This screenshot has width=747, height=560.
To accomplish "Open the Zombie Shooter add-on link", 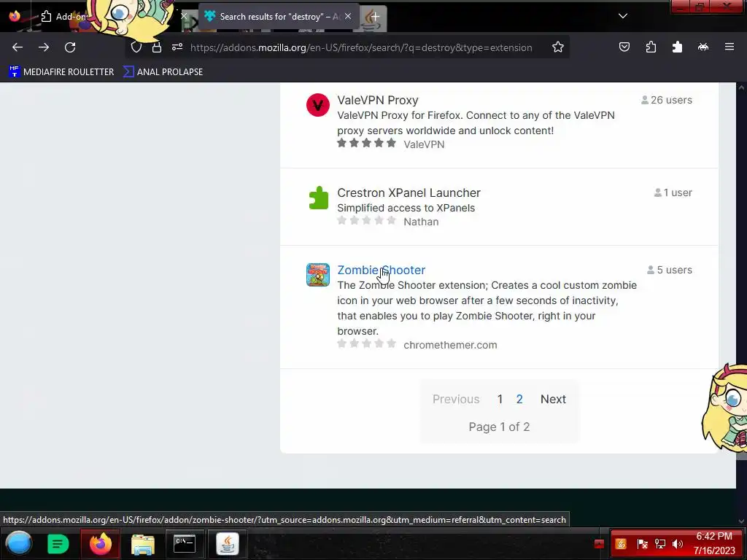I will (381, 270).
